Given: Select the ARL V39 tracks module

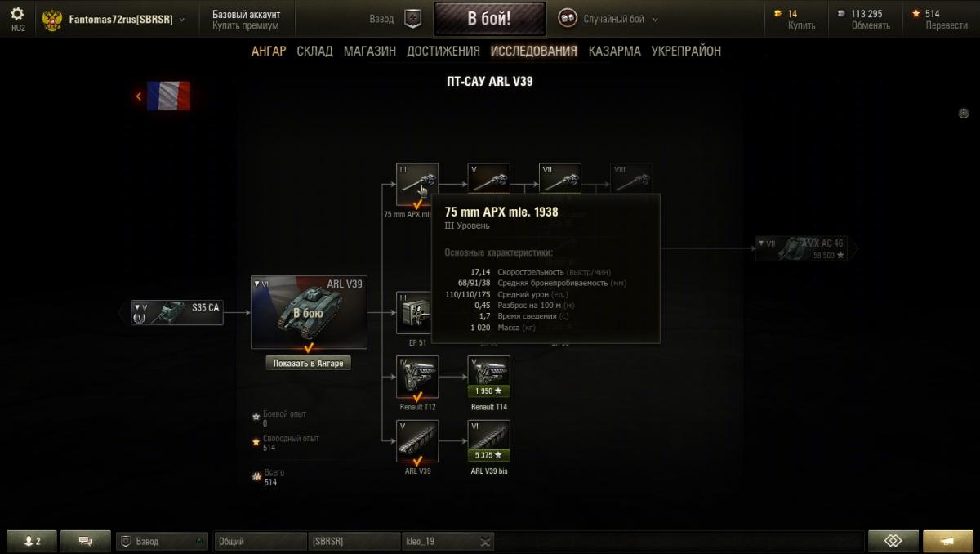Looking at the screenshot, I should (417, 441).
